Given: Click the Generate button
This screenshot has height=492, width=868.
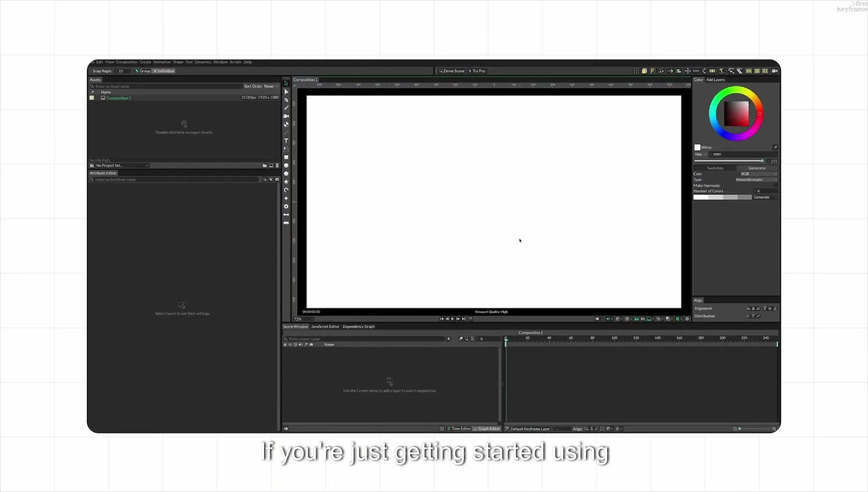Looking at the screenshot, I should click(765, 197).
